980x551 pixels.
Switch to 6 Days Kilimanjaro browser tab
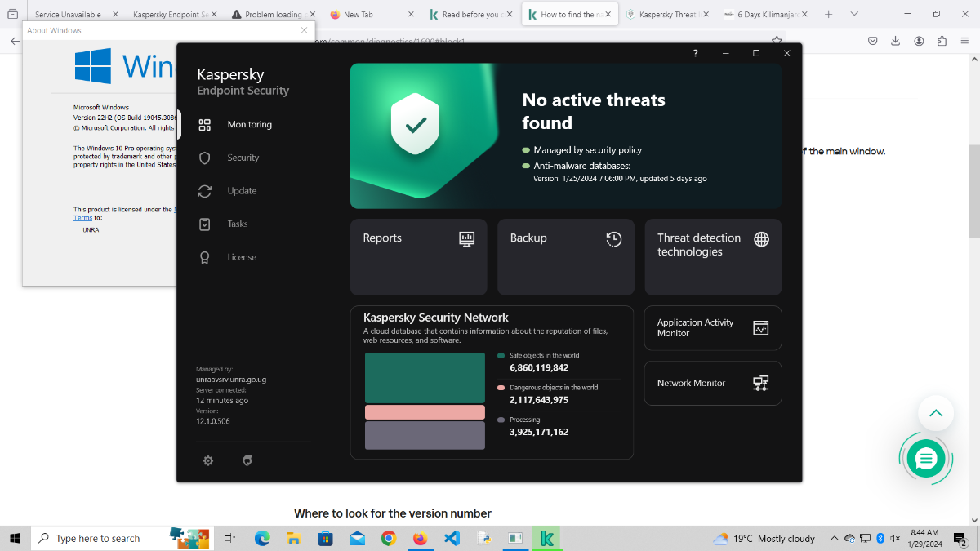[766, 14]
